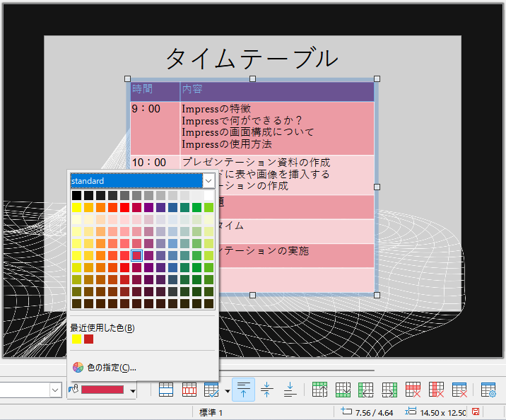Grab the table's top-center selection handle
This screenshot has height=420, width=506.
pyautogui.click(x=253, y=78)
